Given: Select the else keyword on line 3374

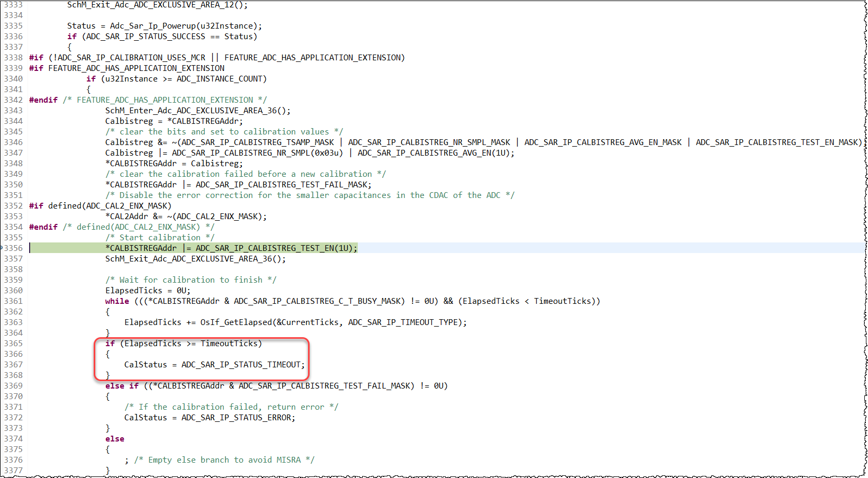Looking at the screenshot, I should pos(114,438).
